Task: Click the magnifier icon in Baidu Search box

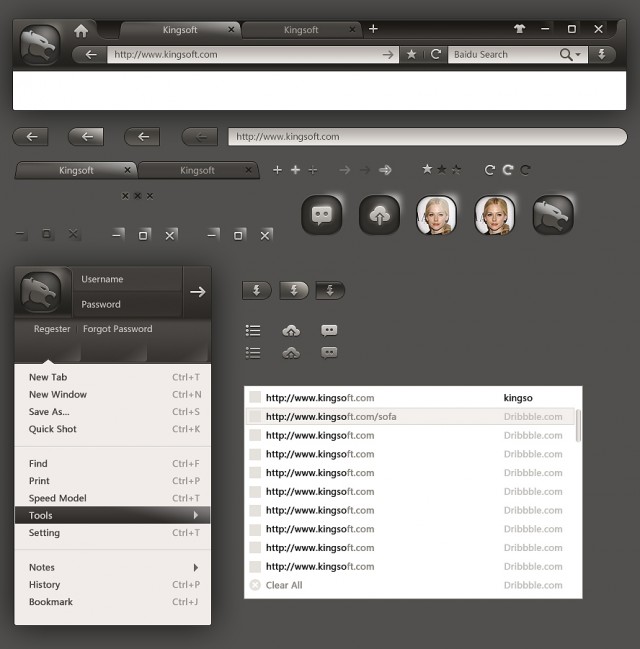Action: coord(565,55)
